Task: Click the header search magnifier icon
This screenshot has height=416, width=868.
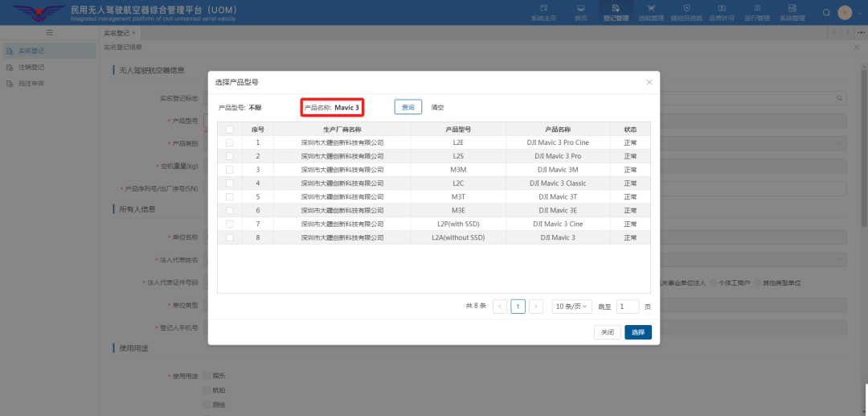Action: (826, 13)
